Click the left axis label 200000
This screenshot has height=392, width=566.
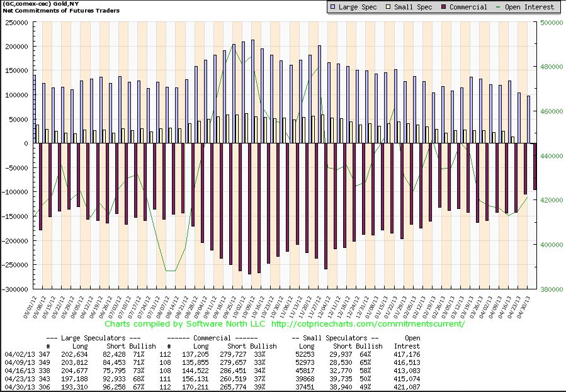point(16,47)
